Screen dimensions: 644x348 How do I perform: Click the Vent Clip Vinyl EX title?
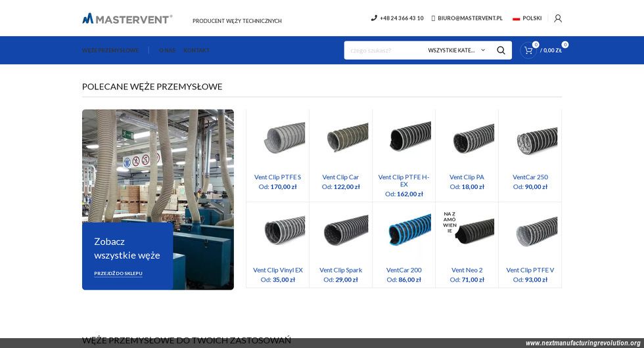pyautogui.click(x=277, y=270)
